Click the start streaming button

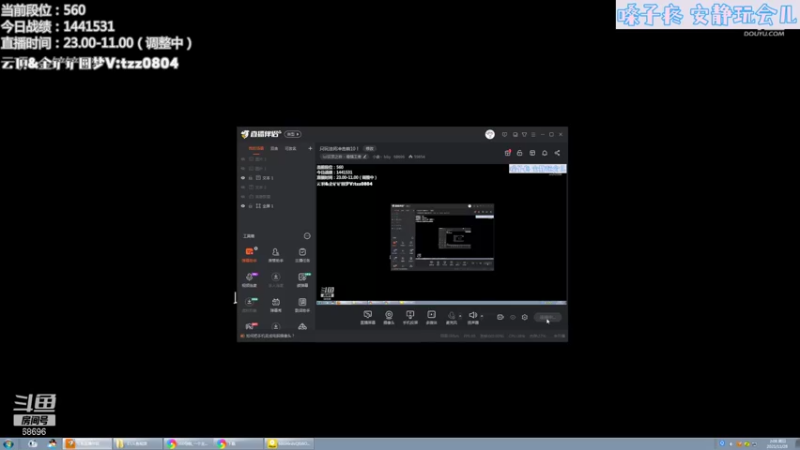547,317
